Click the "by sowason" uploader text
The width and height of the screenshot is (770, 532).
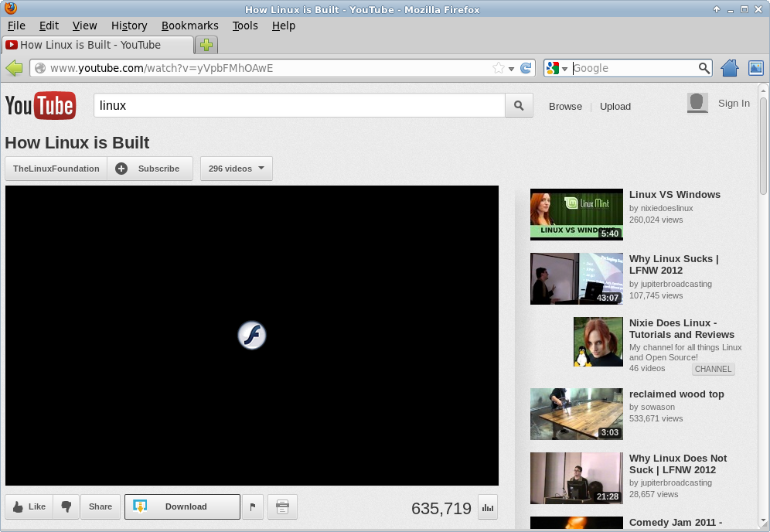click(x=652, y=408)
